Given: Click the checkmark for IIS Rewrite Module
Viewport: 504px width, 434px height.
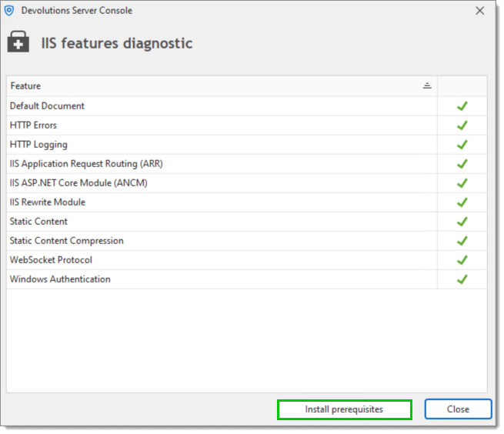Looking at the screenshot, I should tap(462, 202).
